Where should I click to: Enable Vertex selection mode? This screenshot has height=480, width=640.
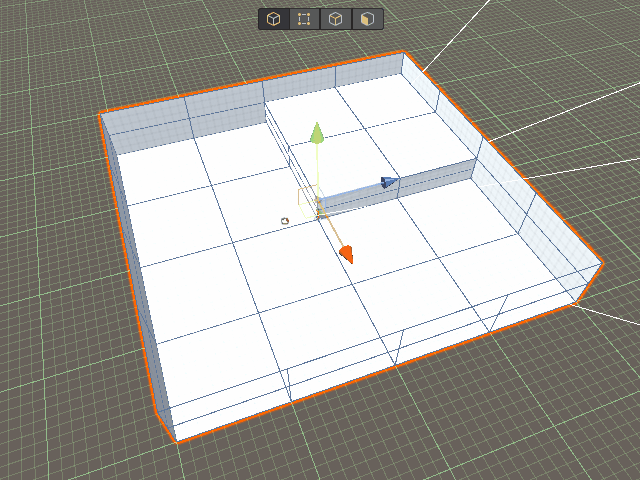click(x=304, y=19)
